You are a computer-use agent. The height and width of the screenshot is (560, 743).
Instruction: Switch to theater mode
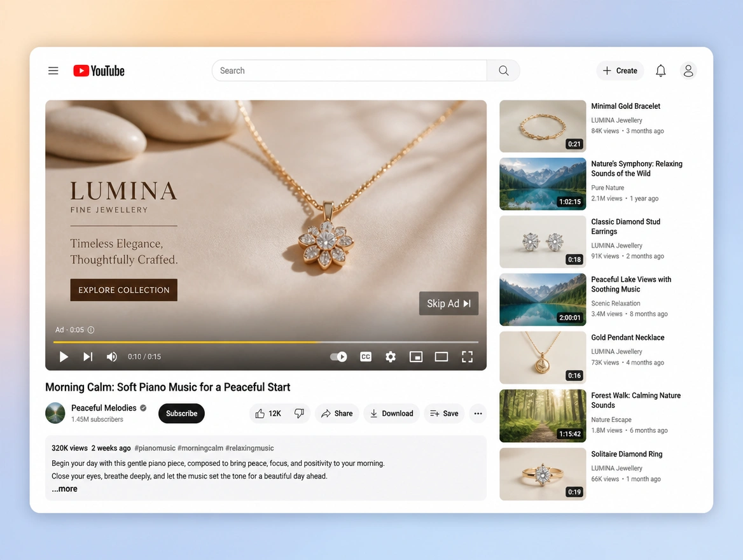[x=441, y=356]
